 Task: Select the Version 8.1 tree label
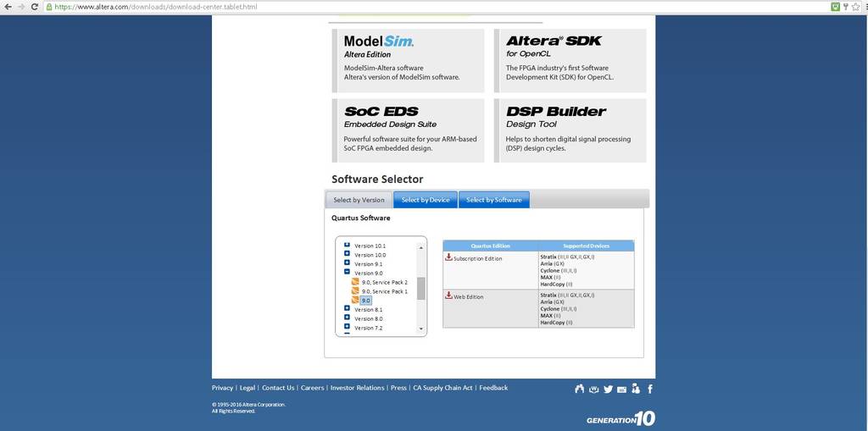tap(368, 310)
